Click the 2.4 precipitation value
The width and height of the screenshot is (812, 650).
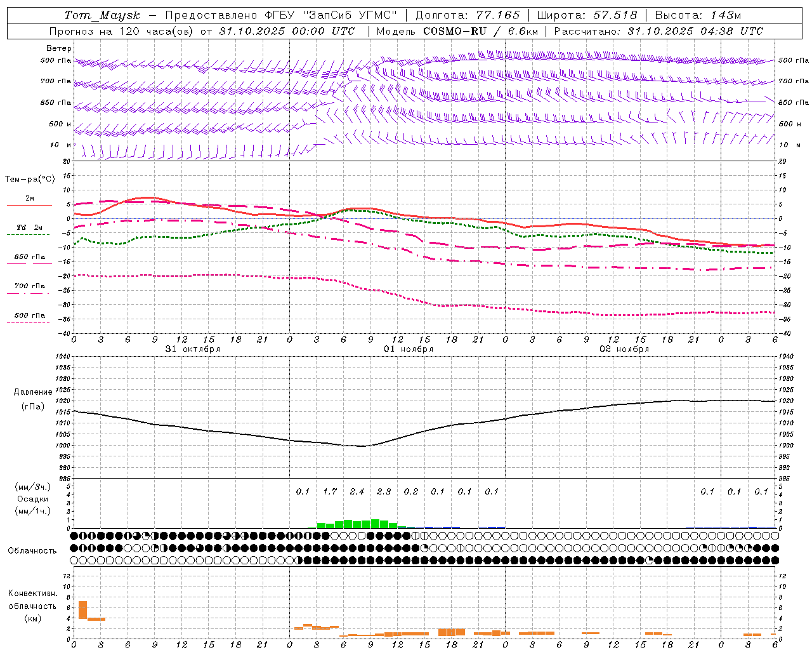(x=357, y=492)
